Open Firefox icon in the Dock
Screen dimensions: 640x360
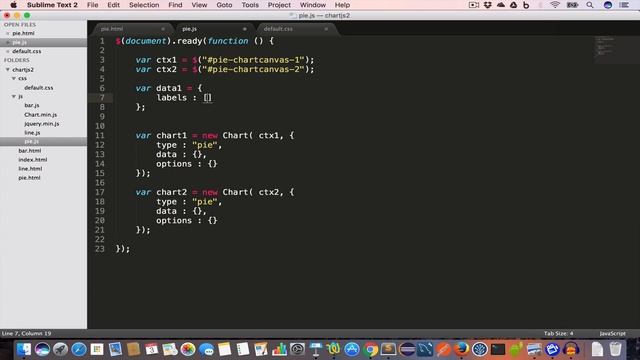pyautogui.click(x=461, y=349)
